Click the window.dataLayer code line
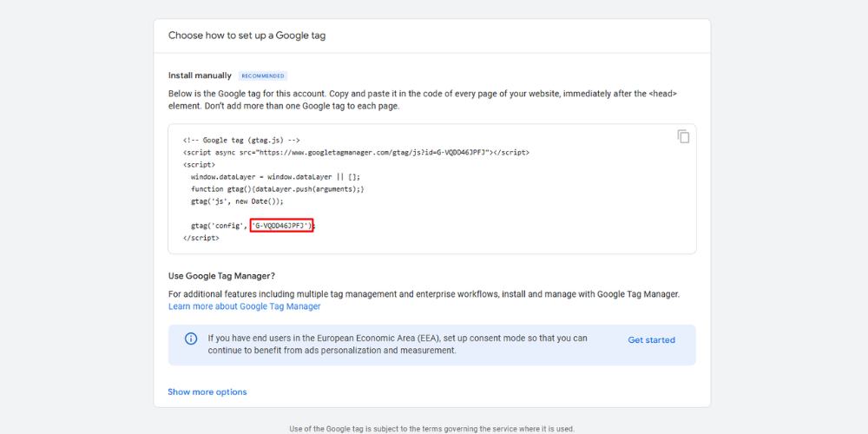This screenshot has height=434, width=868. 275,176
